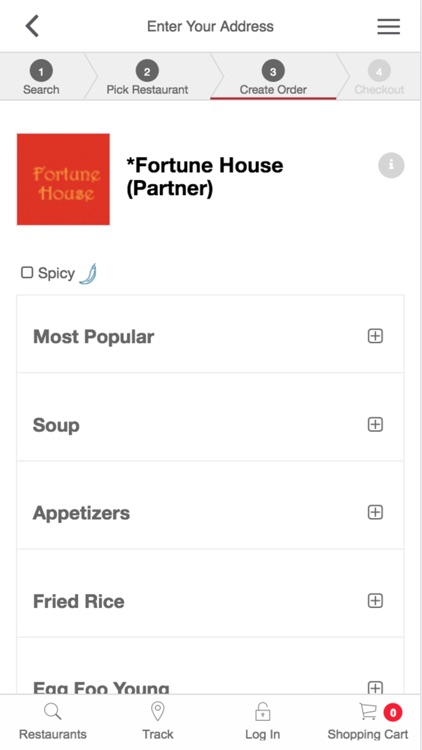The height and width of the screenshot is (750, 422).
Task: Open the hamburger menu
Action: click(389, 26)
